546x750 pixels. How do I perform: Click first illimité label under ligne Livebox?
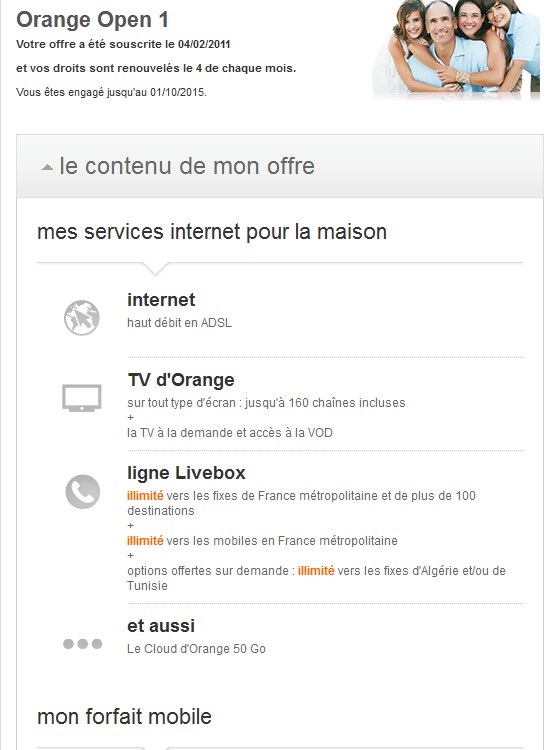point(145,496)
